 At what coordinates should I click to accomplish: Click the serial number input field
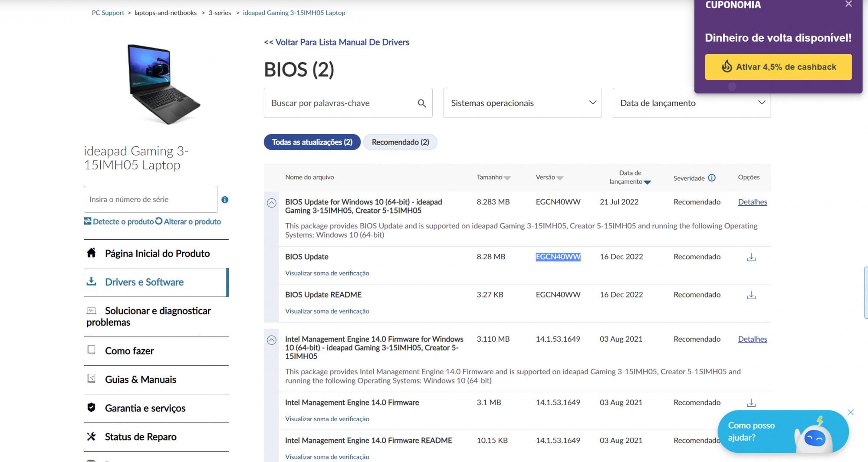[x=151, y=199]
